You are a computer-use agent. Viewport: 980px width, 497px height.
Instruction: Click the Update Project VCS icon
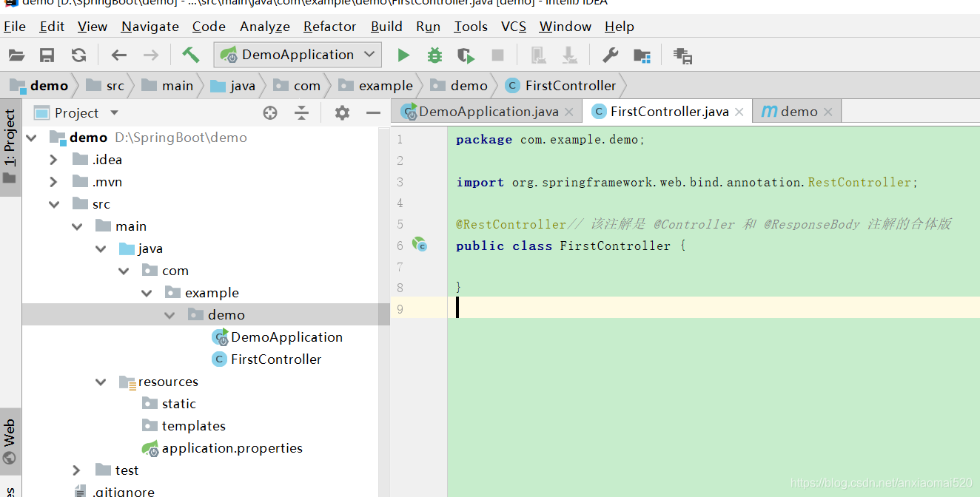(538, 55)
